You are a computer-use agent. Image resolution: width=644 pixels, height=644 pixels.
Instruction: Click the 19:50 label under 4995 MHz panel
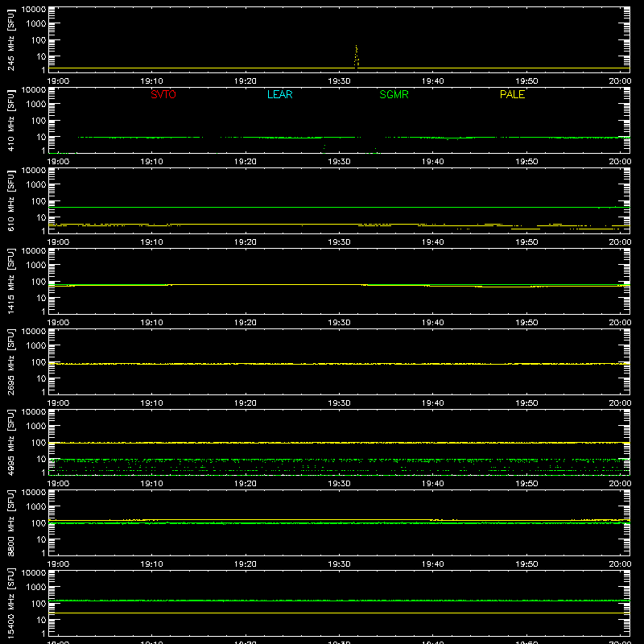[x=526, y=484]
